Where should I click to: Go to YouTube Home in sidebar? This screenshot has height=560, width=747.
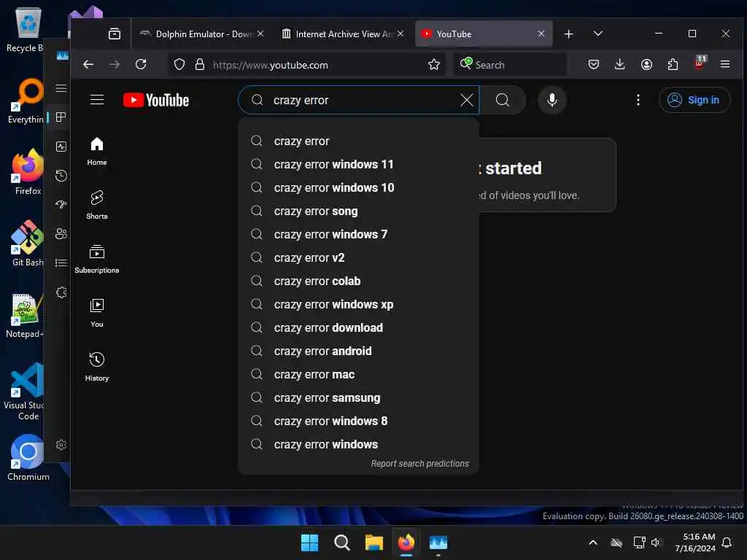click(x=97, y=152)
